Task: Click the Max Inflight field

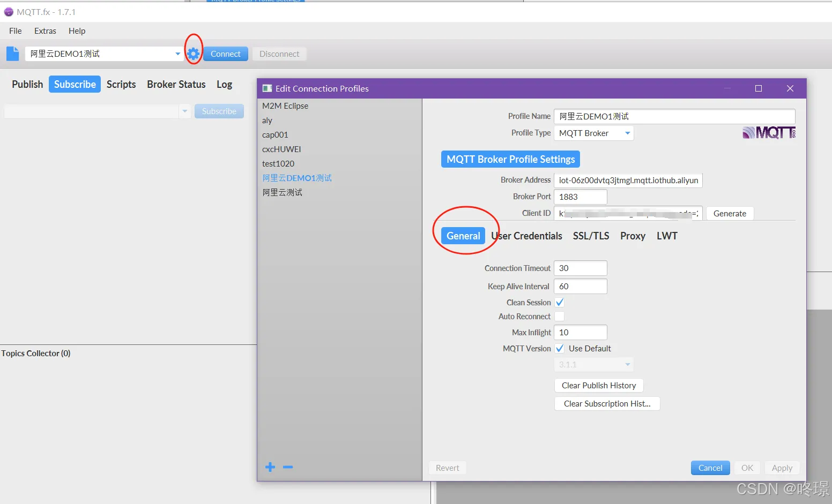Action: (x=581, y=333)
